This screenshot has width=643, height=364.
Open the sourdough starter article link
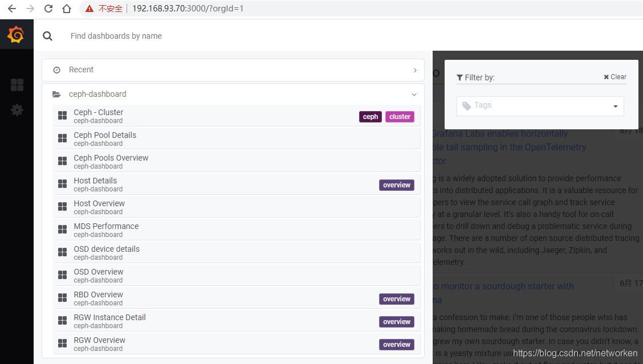click(503, 293)
